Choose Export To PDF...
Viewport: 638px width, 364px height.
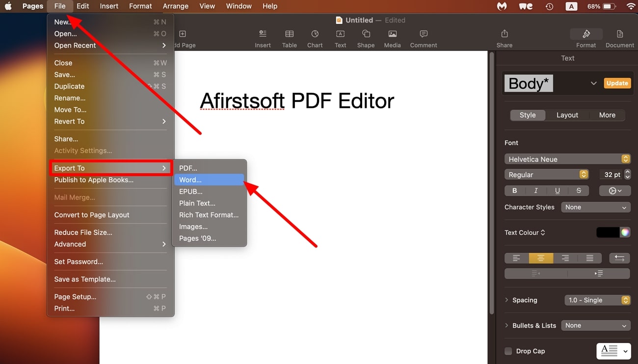[209, 168]
